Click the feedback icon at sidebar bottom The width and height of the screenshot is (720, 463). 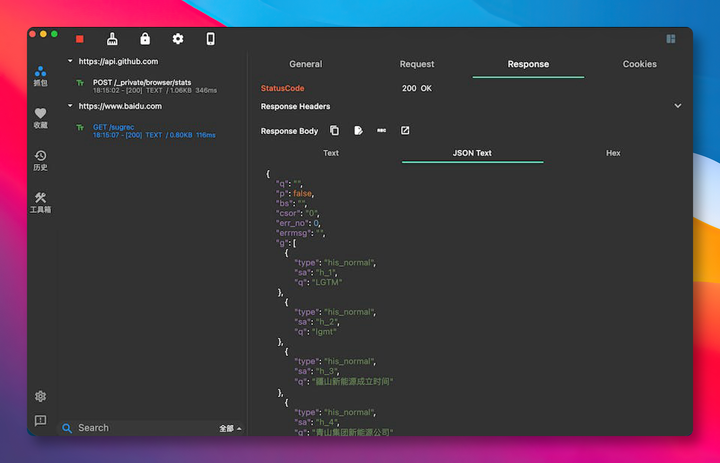click(x=40, y=421)
